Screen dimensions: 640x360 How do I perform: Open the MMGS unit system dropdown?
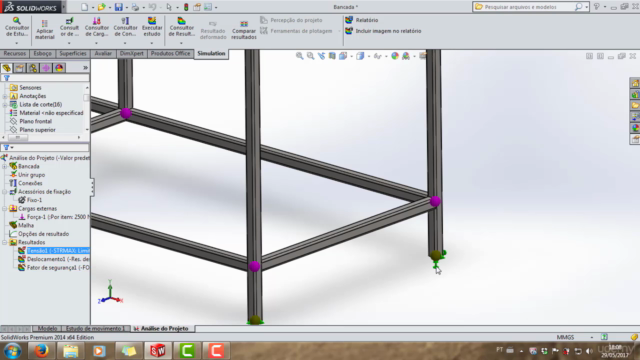(x=591, y=338)
